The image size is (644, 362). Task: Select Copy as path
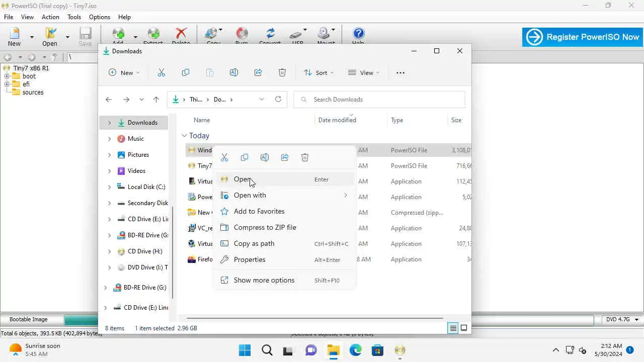click(285, 243)
